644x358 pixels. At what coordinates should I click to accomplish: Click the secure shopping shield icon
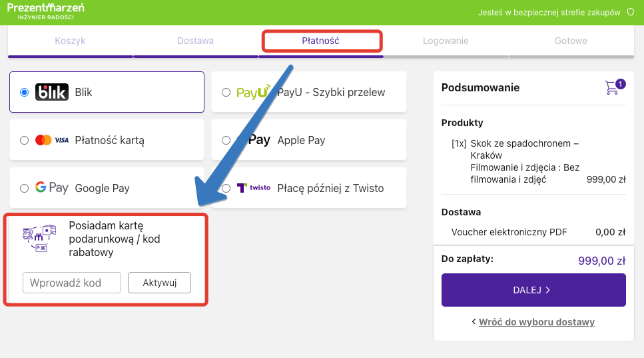630,13
